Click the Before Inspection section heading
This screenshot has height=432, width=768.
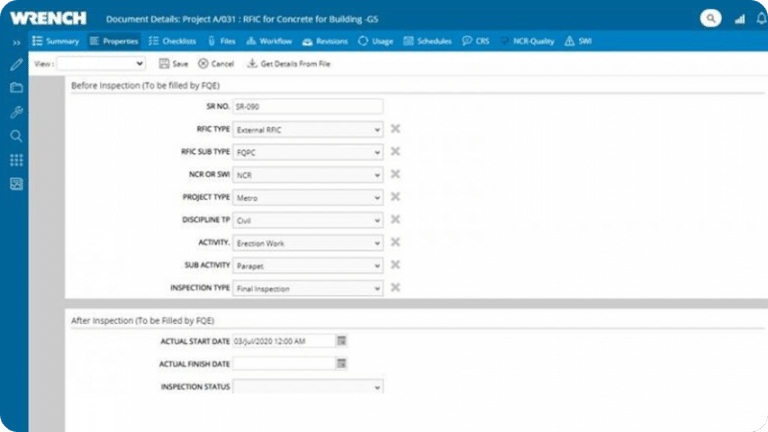tap(145, 85)
